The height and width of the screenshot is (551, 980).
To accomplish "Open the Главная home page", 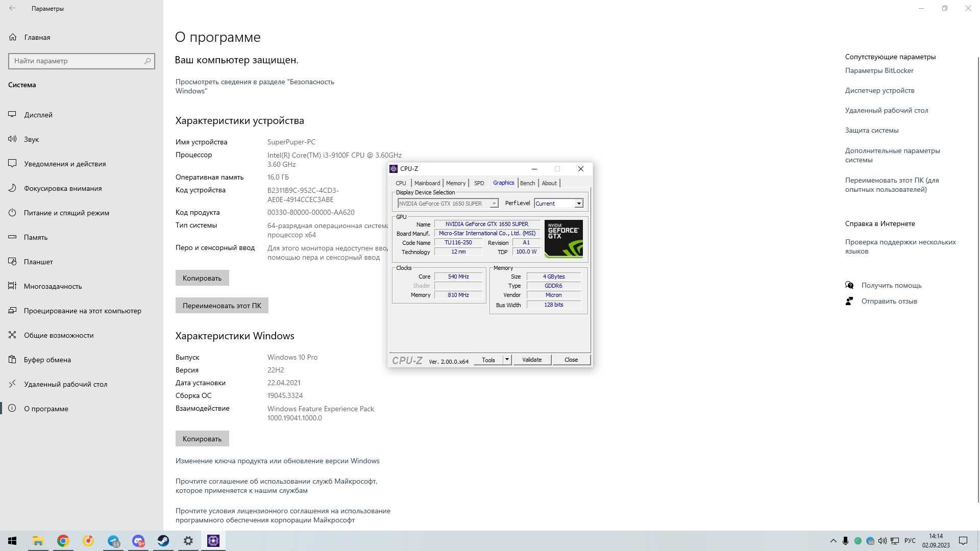I will tap(37, 37).
